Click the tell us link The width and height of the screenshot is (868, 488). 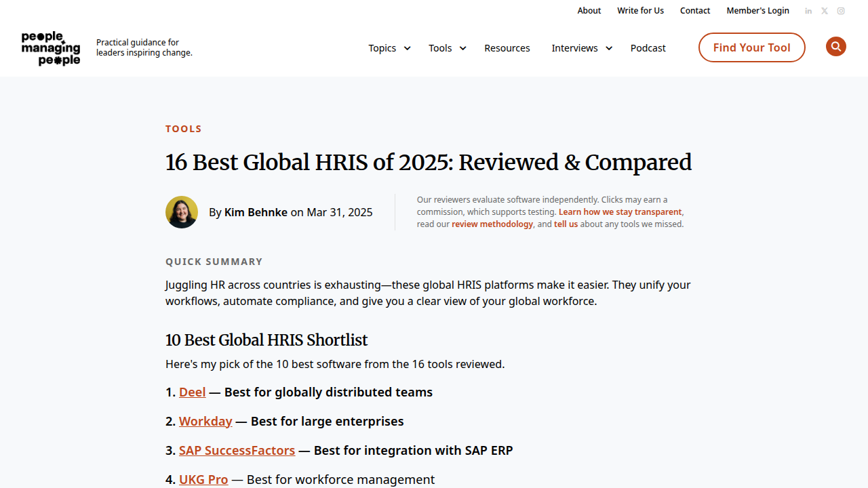coord(566,224)
